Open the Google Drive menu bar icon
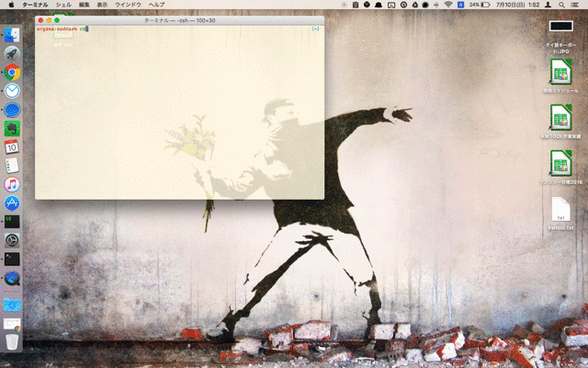 [x=415, y=5]
